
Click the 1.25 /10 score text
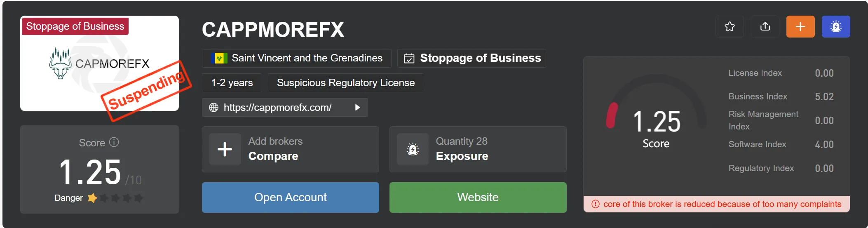tap(100, 172)
